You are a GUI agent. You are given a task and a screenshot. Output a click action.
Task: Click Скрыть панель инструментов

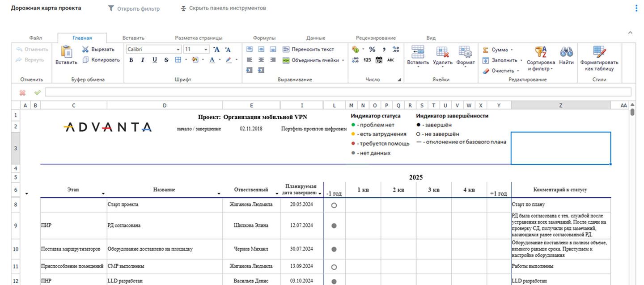tap(223, 8)
